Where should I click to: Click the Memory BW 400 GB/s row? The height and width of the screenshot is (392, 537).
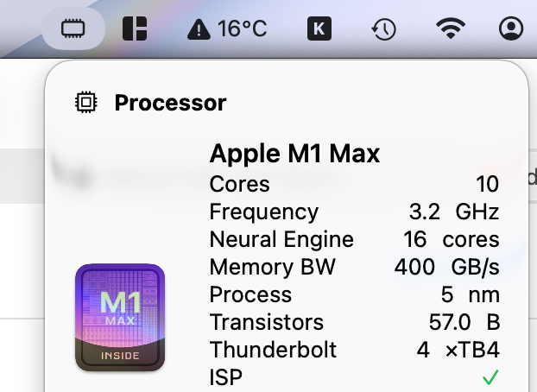[354, 267]
